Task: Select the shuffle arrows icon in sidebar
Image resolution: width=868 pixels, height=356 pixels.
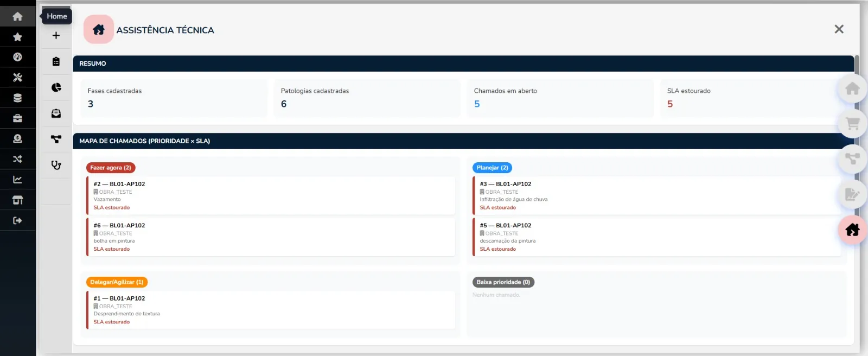Action: [17, 159]
